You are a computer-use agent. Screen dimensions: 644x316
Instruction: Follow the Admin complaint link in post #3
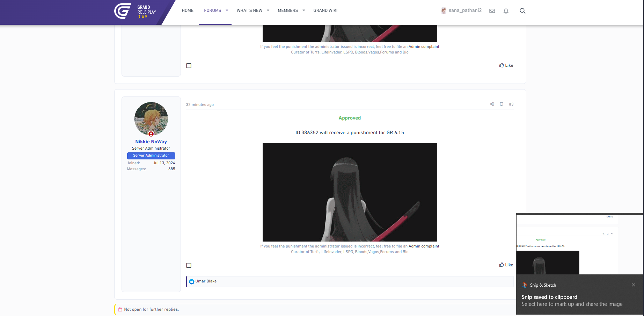point(424,246)
